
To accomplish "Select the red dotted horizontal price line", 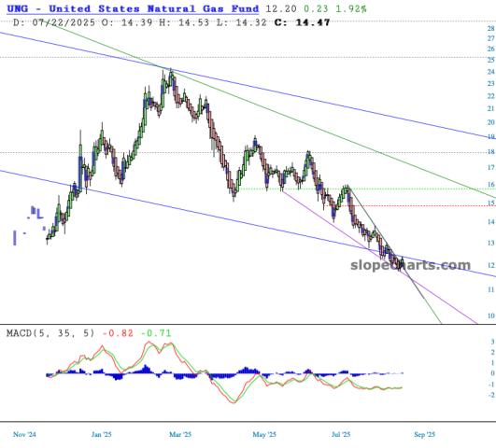I will (421, 206).
